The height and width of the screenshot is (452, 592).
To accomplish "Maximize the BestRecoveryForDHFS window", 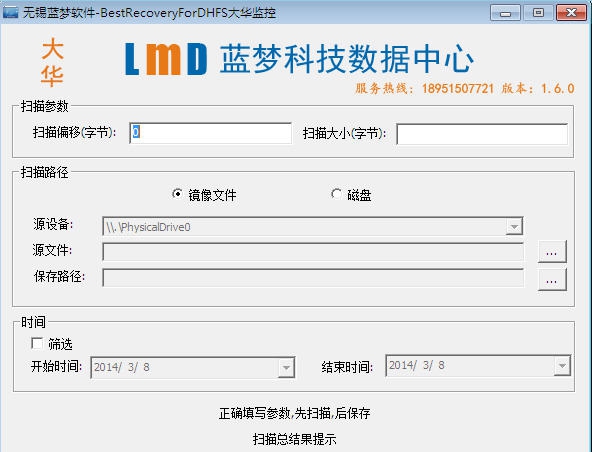I will pos(538,13).
